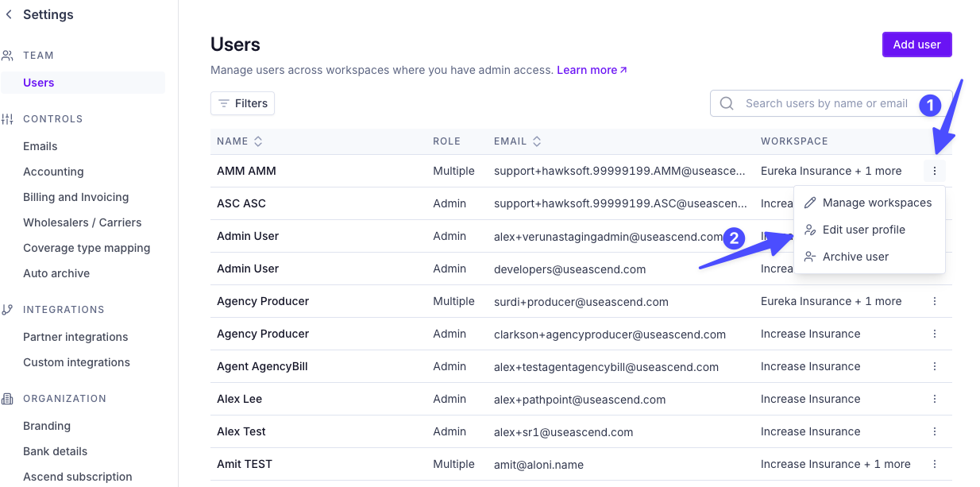This screenshot has width=980, height=487.
Task: Click the name Alex Lee
Action: [239, 399]
